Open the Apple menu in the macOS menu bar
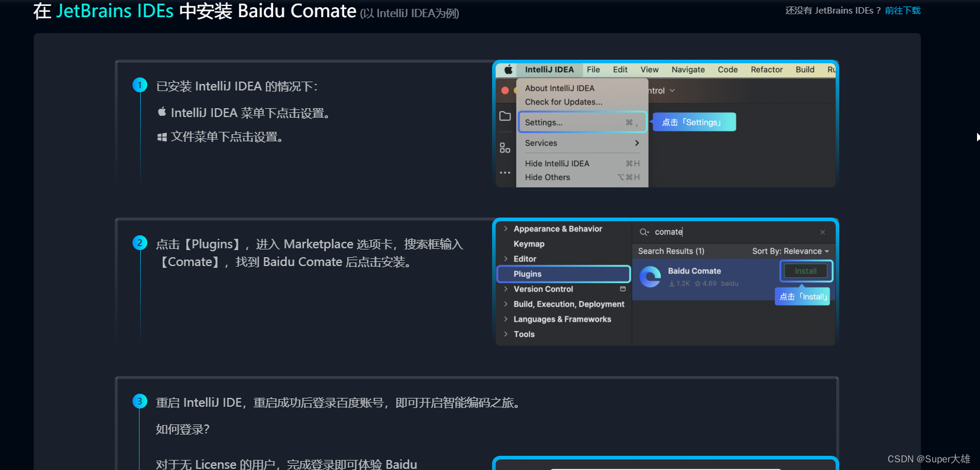The height and width of the screenshot is (470, 980). [x=508, y=69]
